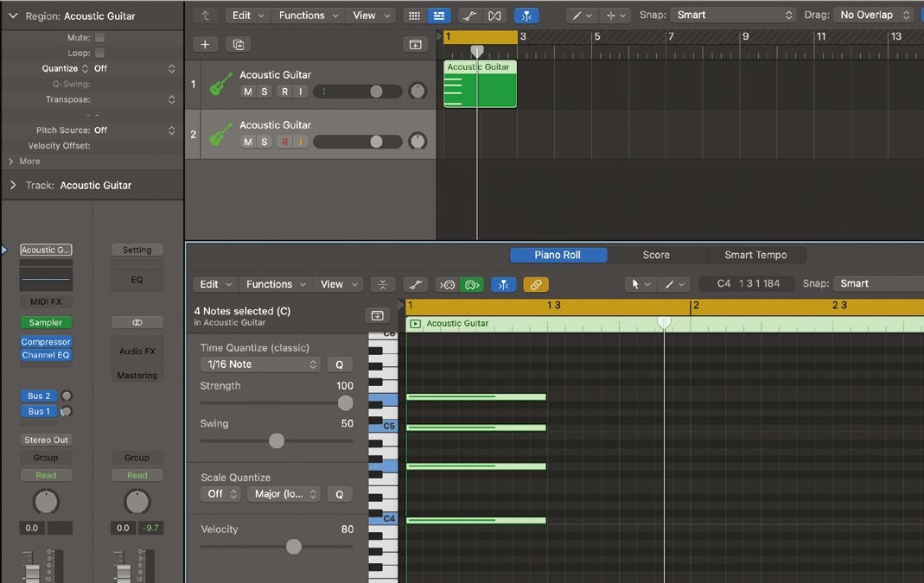This screenshot has height=583, width=924.
Task: Expand the Track: Acoustic Guitar inspector section
Action: [13, 185]
